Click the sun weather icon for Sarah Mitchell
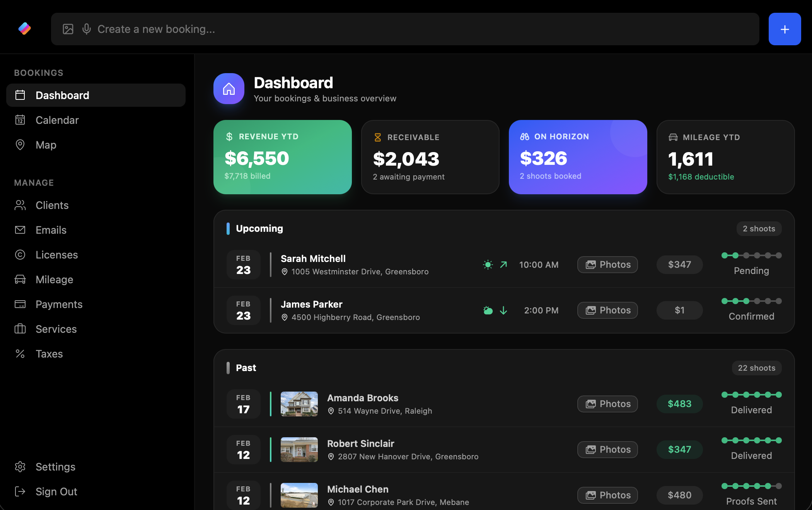Screen dimensions: 812x510 488,265
